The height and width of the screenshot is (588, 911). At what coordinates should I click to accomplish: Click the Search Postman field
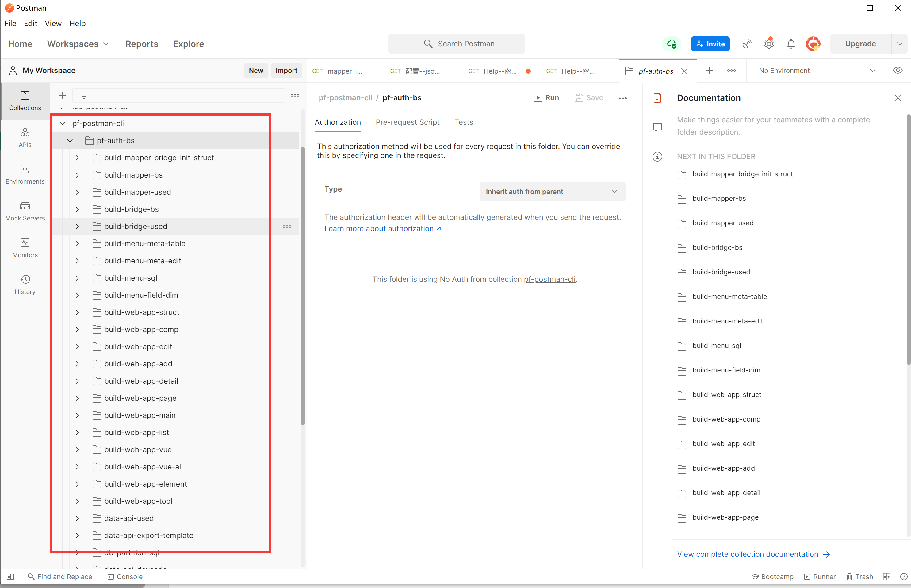point(456,44)
